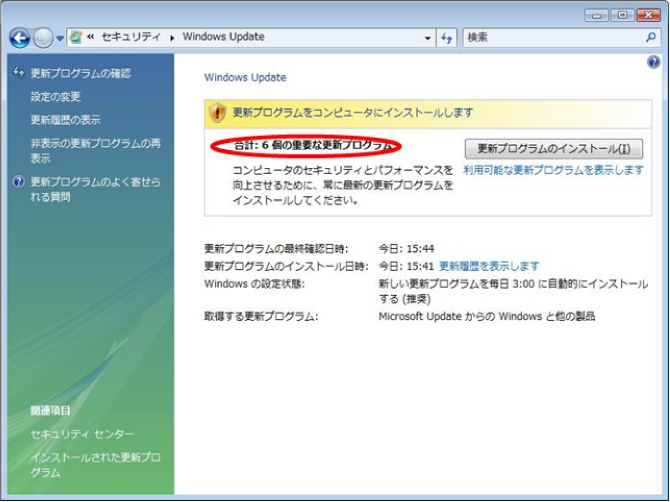Click inside the 検索 search field
Viewport: 670px width, 502px height.
point(550,37)
